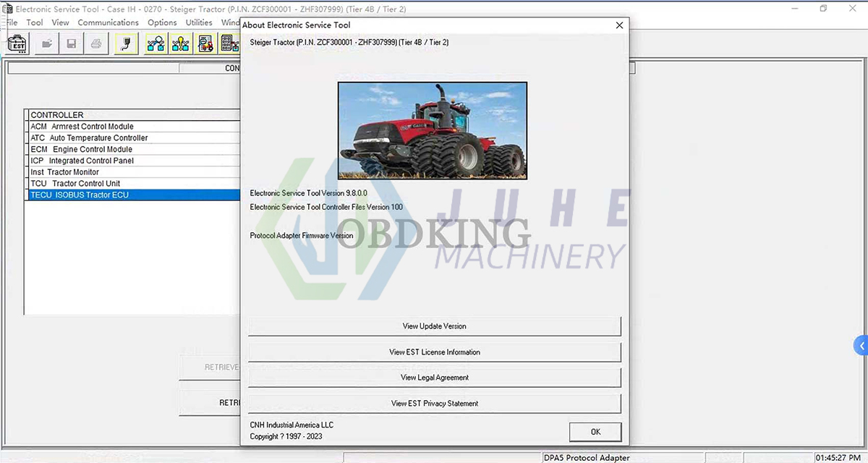Image resolution: width=868 pixels, height=463 pixels.
Task: Click the ECU data list icon on the toolbar
Action: click(x=229, y=43)
